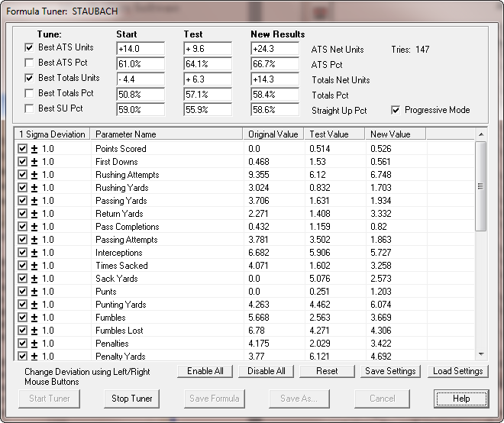Click the Save Formula button
Screen dimensions: 504x423
(215, 399)
